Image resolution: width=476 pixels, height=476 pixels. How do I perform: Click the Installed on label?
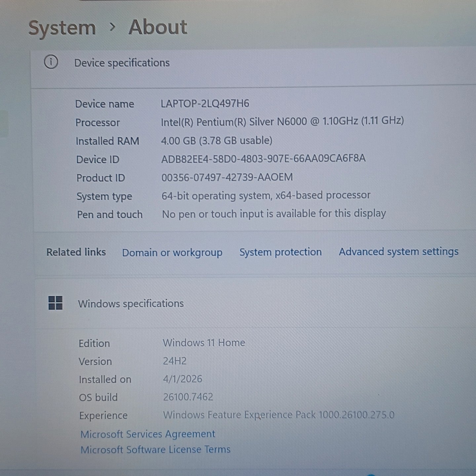pyautogui.click(x=105, y=379)
